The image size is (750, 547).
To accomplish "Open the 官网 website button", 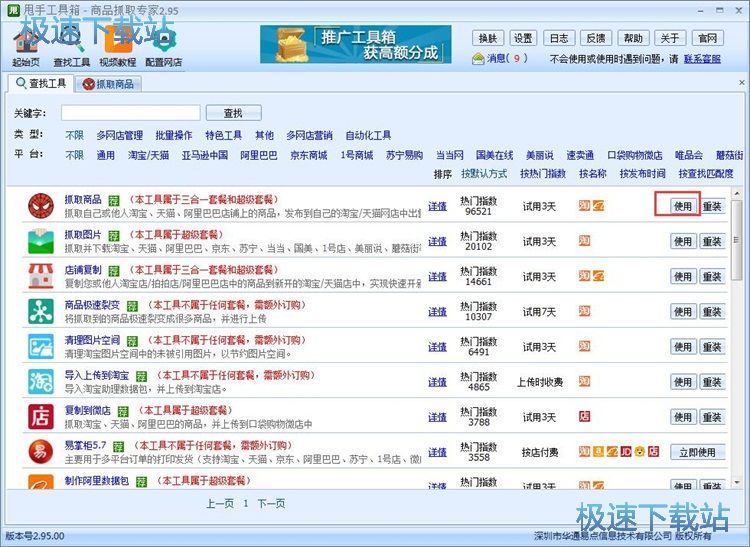I will coord(707,38).
